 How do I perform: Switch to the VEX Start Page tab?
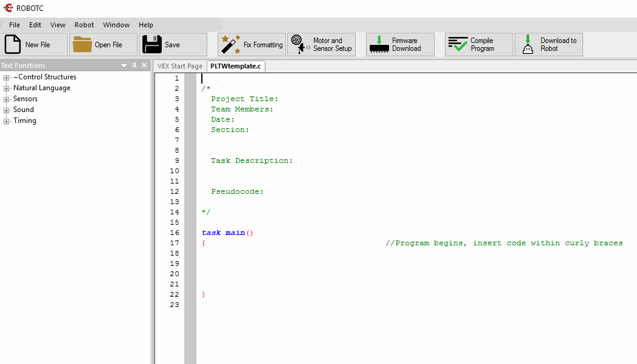(180, 66)
